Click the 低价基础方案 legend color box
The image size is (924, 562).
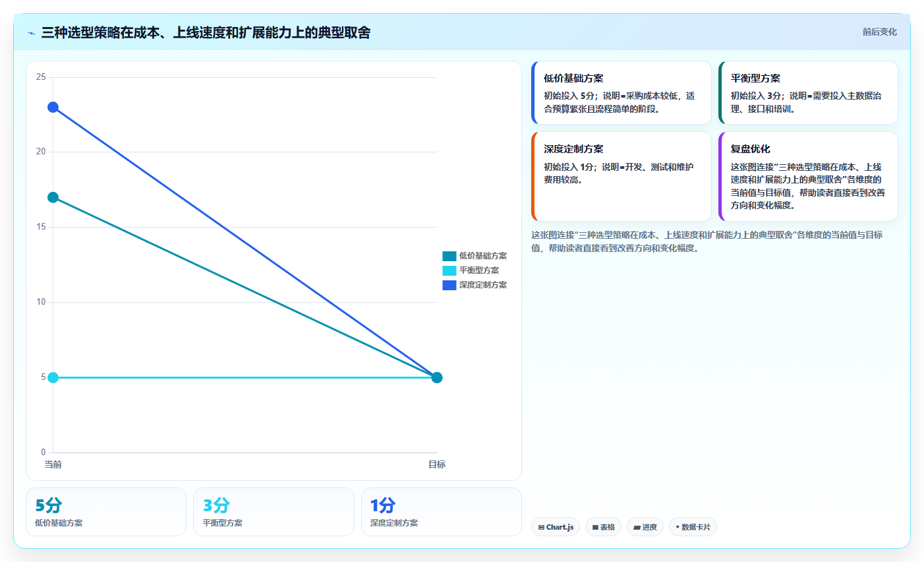pos(449,256)
